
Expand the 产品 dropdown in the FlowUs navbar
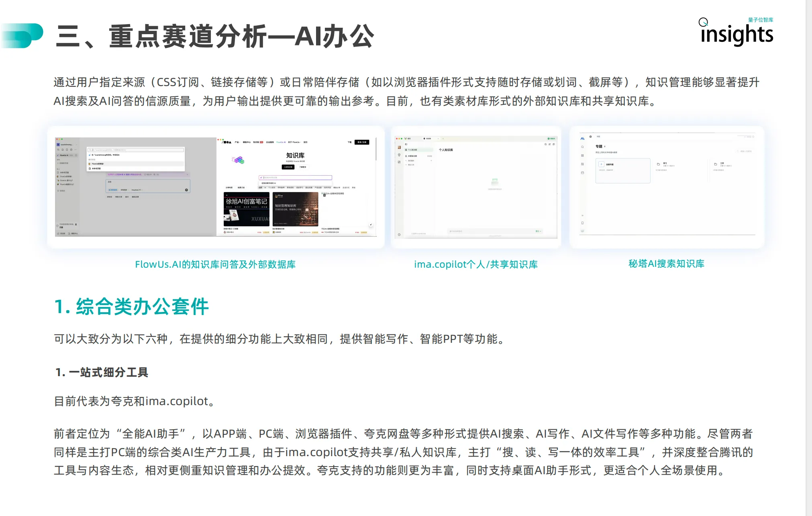click(x=237, y=142)
